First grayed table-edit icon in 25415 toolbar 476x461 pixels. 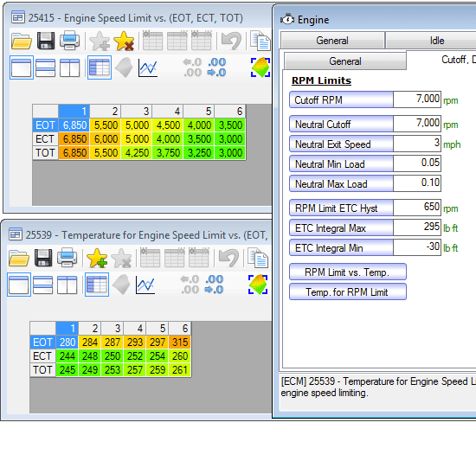point(152,41)
